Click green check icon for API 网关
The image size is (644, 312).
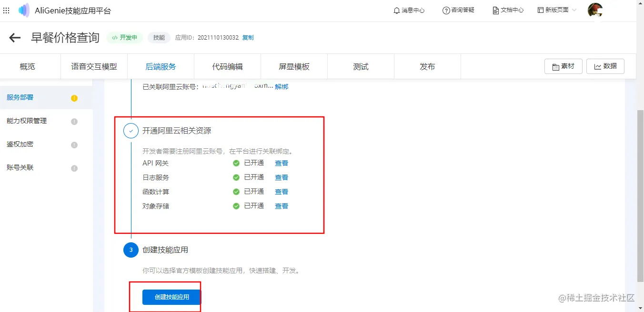[236, 163]
